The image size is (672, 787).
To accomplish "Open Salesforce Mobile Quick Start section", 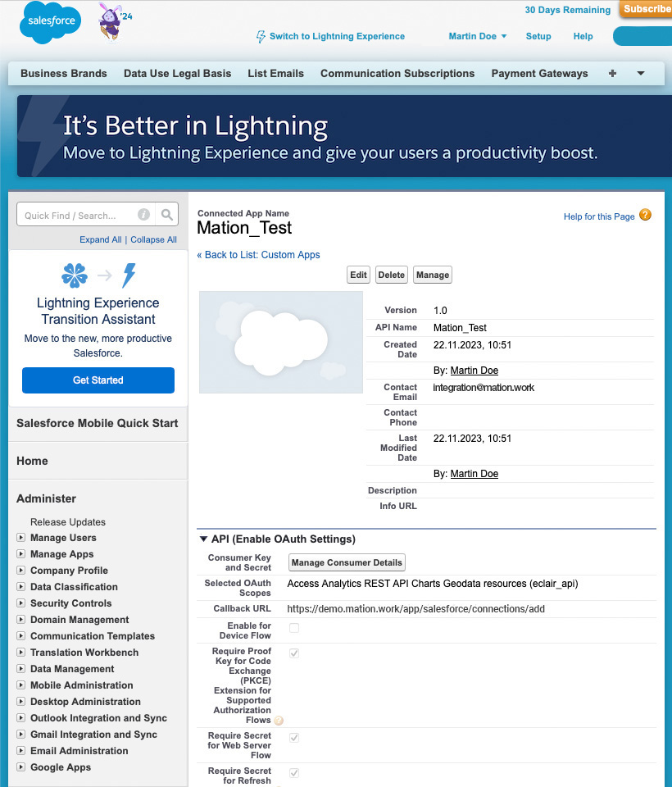I will pyautogui.click(x=98, y=423).
